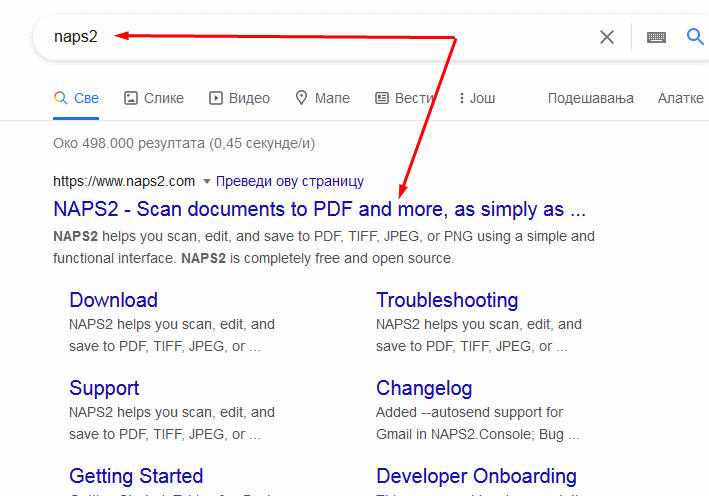
Task: Open the Мапе maps tab
Action: click(322, 98)
